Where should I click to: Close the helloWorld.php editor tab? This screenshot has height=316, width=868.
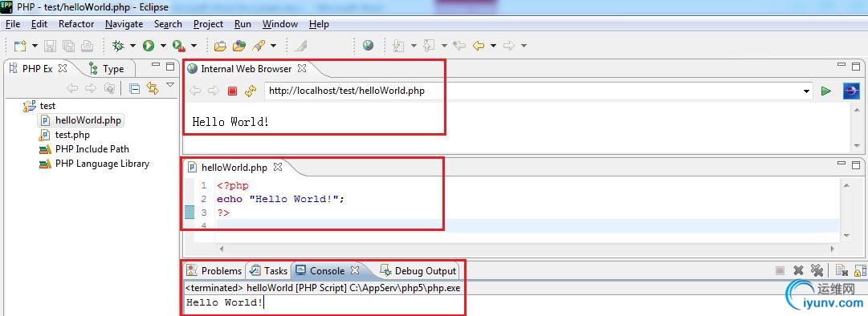click(x=279, y=166)
